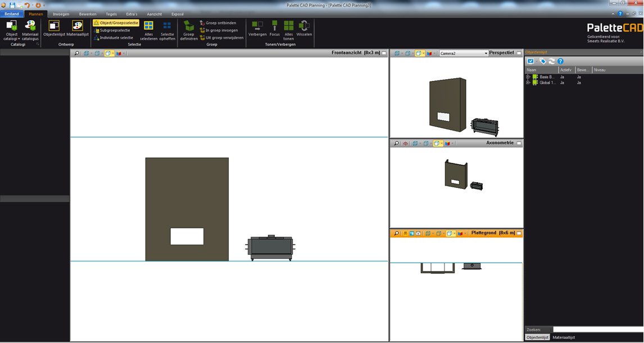
Task: Open the Camera2 dropdown in the Perspectief view
Action: 486,52
